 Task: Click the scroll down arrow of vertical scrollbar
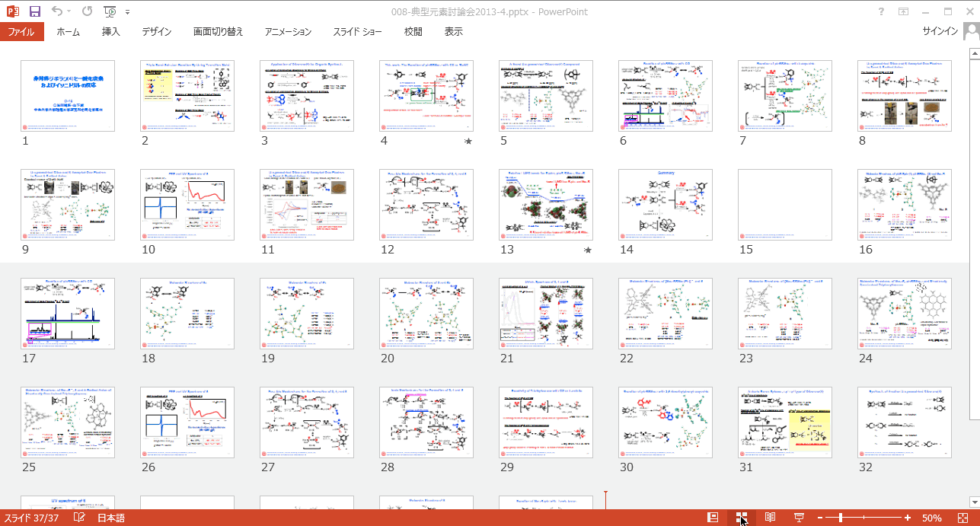click(x=974, y=502)
